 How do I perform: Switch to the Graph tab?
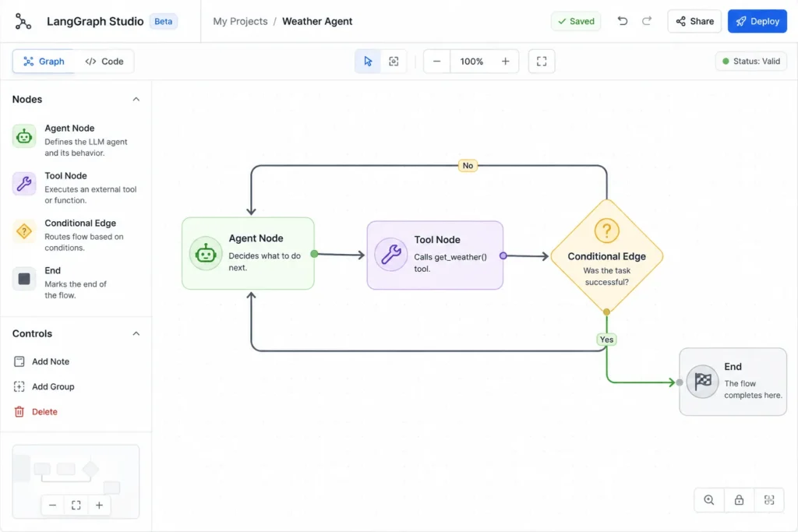coord(44,61)
